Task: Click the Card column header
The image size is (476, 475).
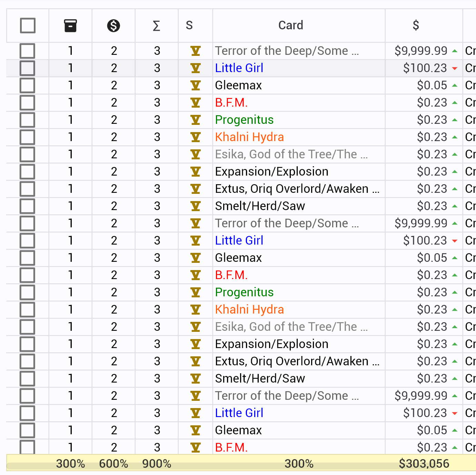Action: (x=291, y=25)
